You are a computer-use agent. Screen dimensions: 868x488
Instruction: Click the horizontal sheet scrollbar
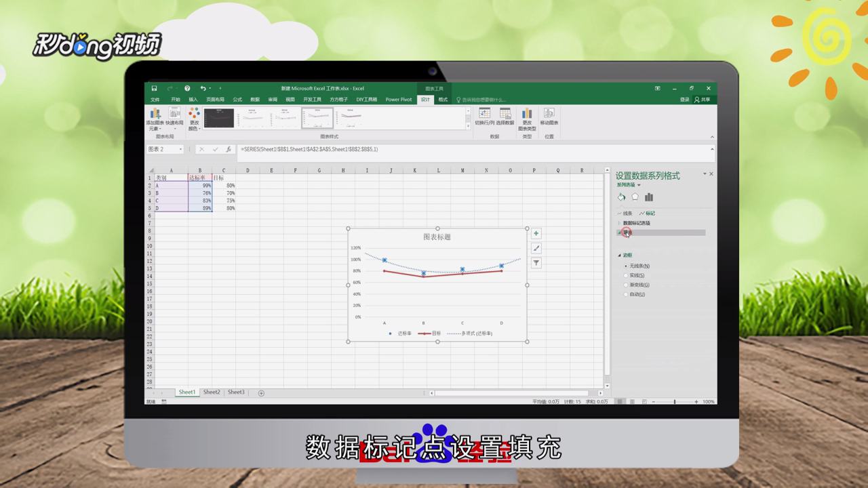click(x=512, y=393)
